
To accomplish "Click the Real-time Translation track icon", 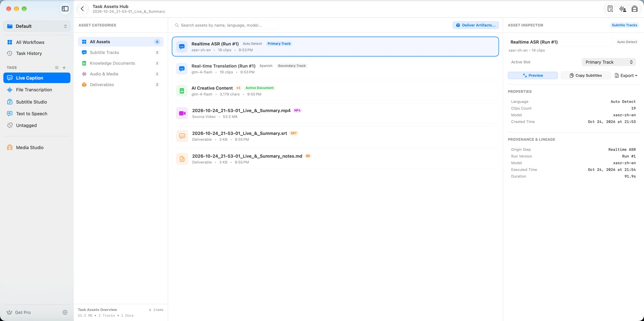I will 182,69.
